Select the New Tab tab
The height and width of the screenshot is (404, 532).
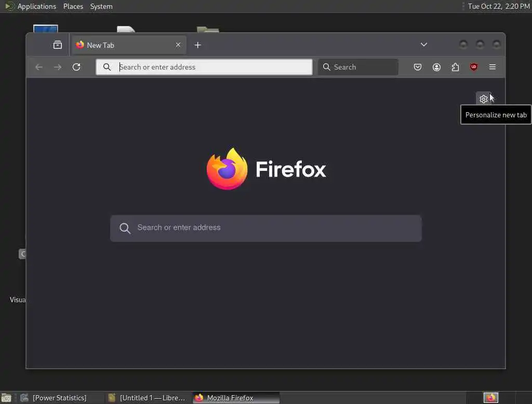coord(129,45)
